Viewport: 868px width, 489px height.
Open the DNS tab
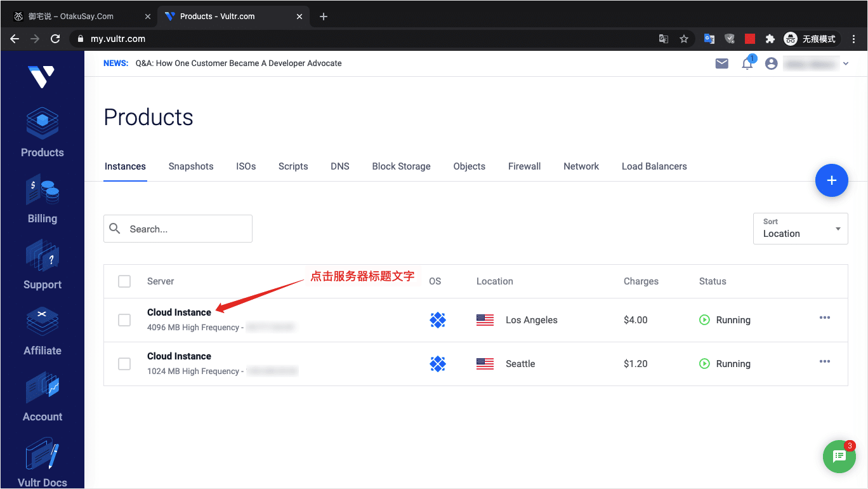pyautogui.click(x=340, y=166)
